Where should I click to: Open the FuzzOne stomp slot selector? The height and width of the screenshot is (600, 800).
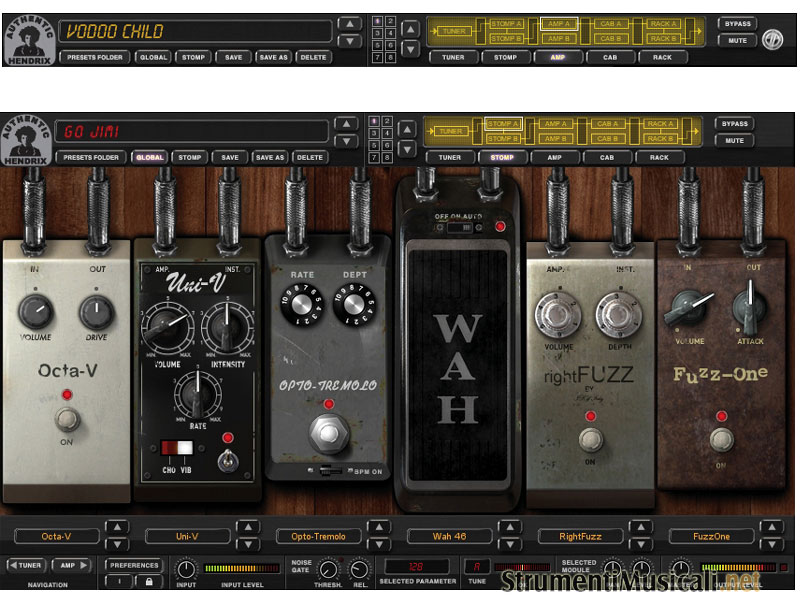pos(711,536)
